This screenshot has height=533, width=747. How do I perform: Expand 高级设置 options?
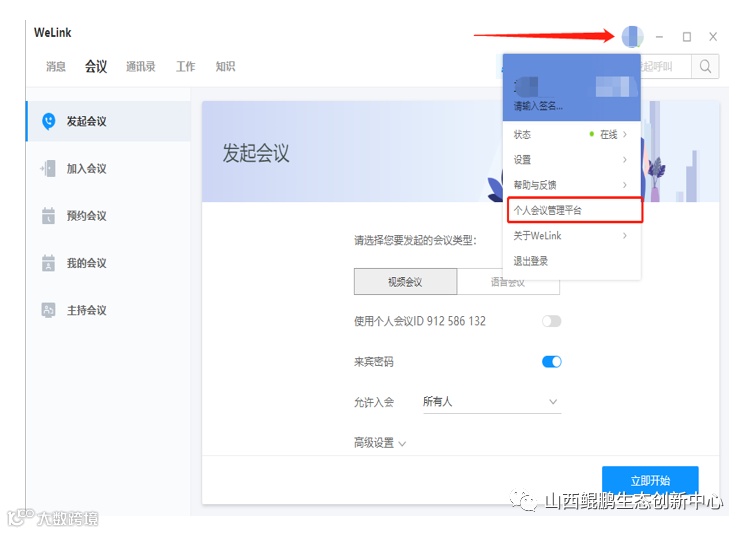pyautogui.click(x=380, y=443)
